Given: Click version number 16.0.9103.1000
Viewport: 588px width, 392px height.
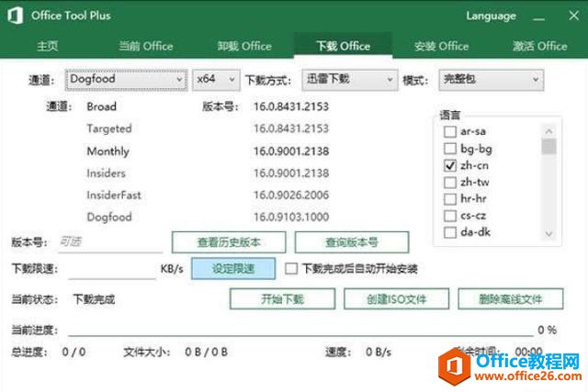Looking at the screenshot, I should 291,217.
